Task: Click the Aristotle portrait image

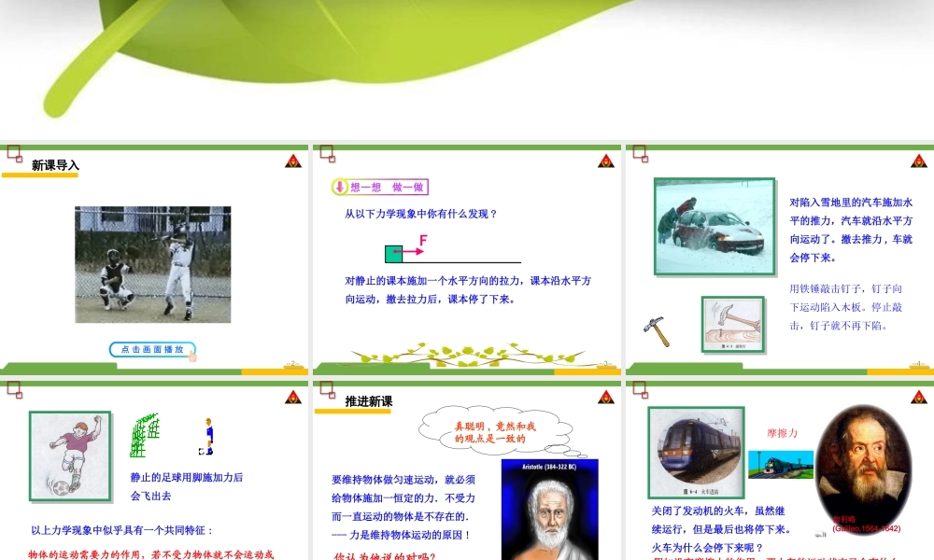Action: (549, 510)
